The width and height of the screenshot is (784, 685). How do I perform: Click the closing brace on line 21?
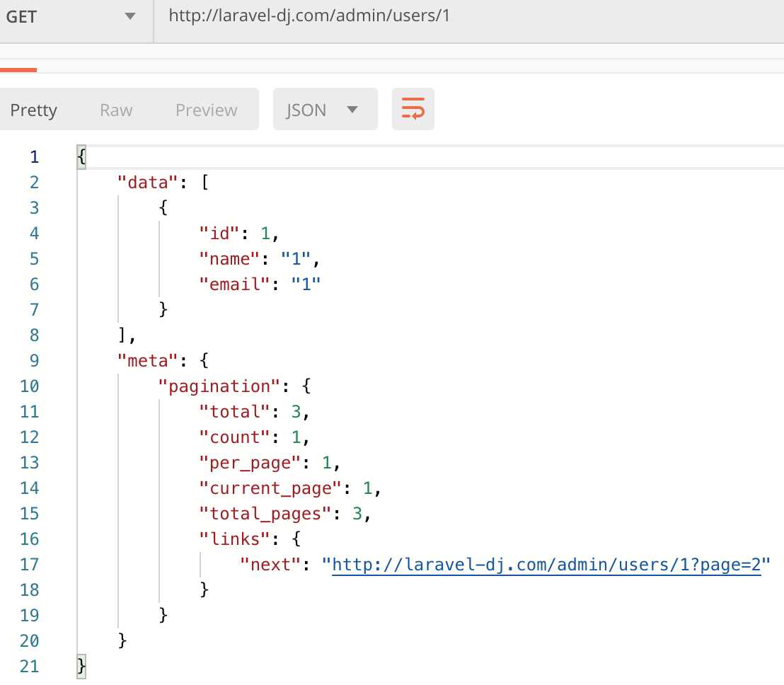pyautogui.click(x=81, y=667)
